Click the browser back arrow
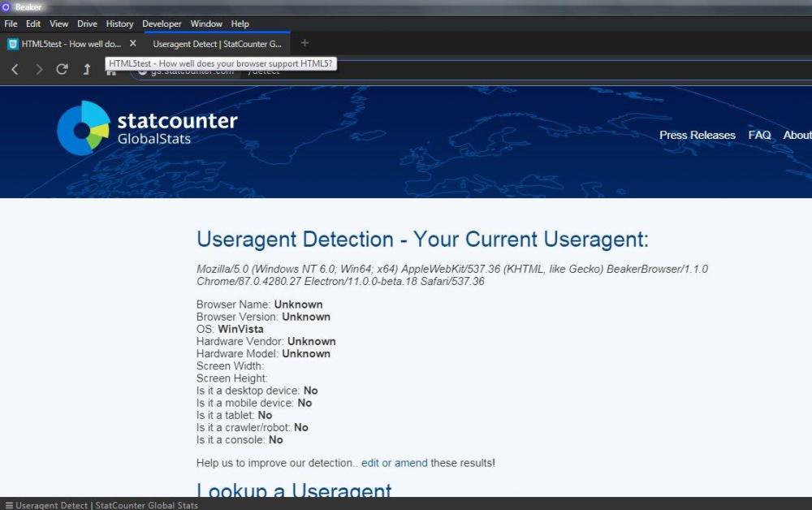Screen dimensions: 812x510 (15, 70)
